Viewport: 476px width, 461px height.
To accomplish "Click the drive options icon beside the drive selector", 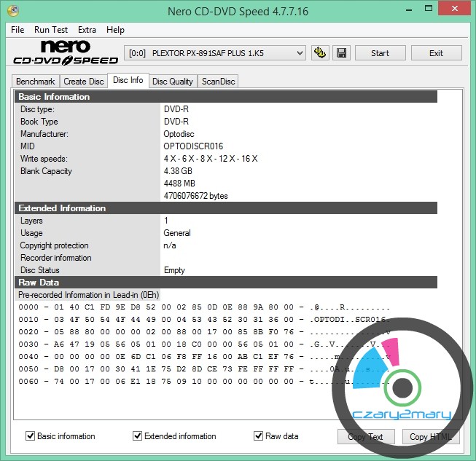I will [319, 52].
